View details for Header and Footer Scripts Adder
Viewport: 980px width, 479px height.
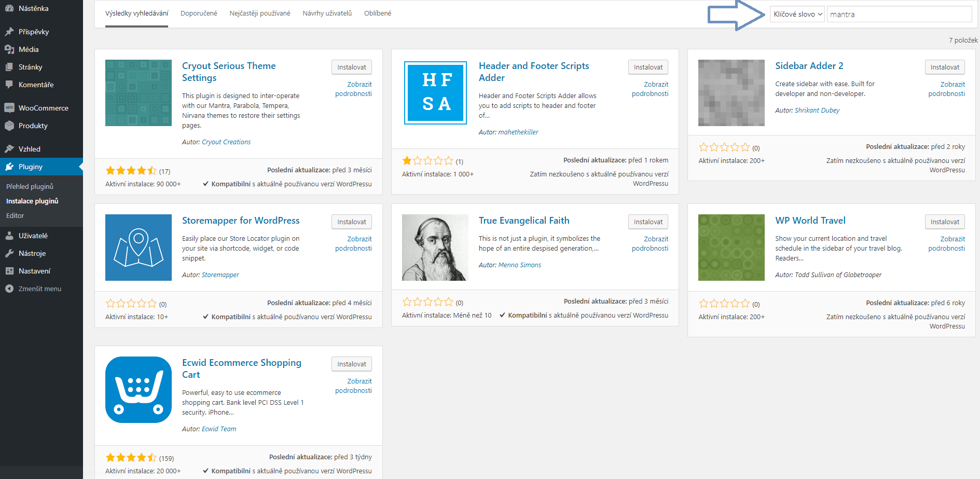(x=650, y=89)
